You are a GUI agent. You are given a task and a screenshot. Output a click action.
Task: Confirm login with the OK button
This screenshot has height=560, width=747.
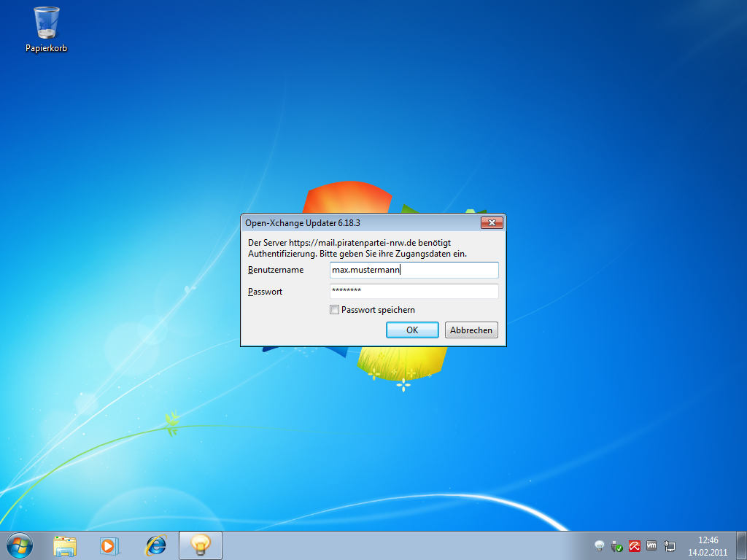tap(412, 330)
